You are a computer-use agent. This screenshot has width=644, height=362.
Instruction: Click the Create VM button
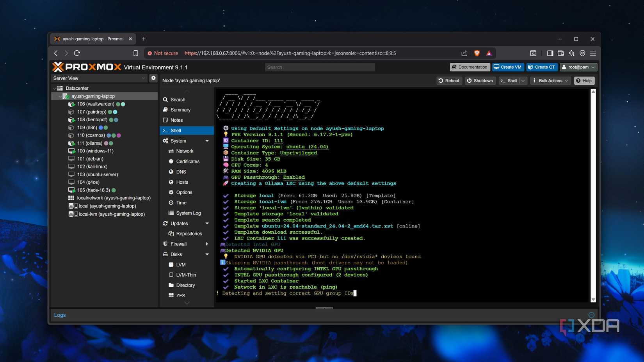pyautogui.click(x=507, y=67)
